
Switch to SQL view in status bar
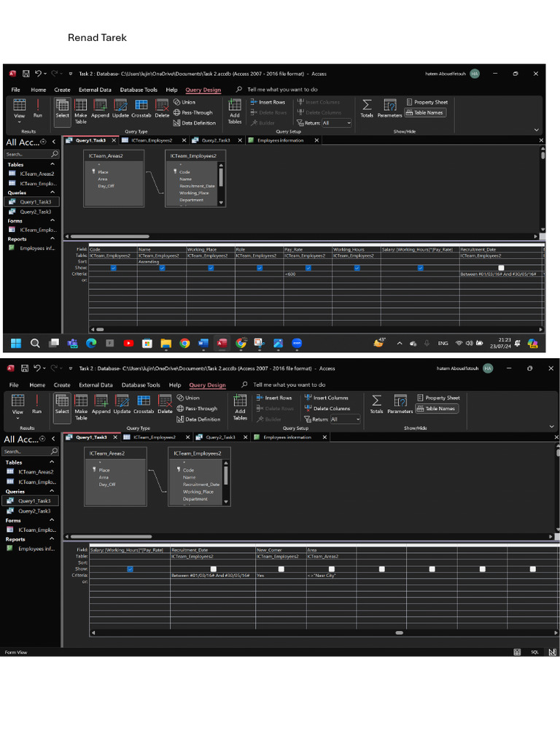534,652
